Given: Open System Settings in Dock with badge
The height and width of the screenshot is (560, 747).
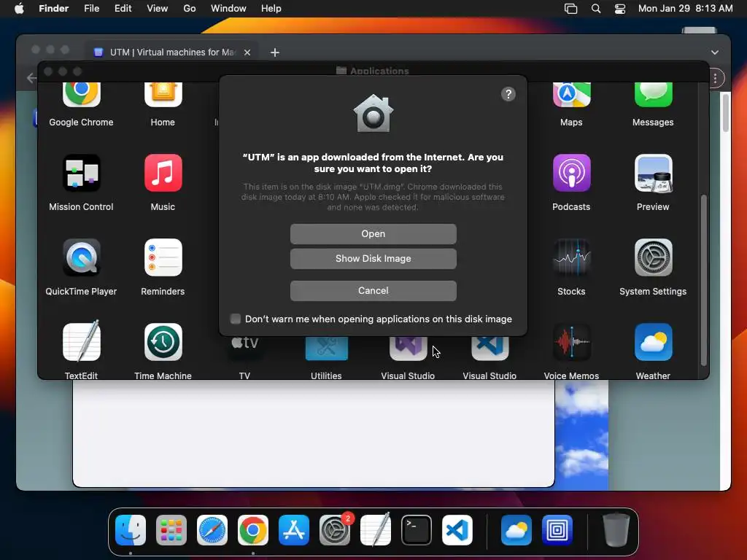Looking at the screenshot, I should 334,530.
